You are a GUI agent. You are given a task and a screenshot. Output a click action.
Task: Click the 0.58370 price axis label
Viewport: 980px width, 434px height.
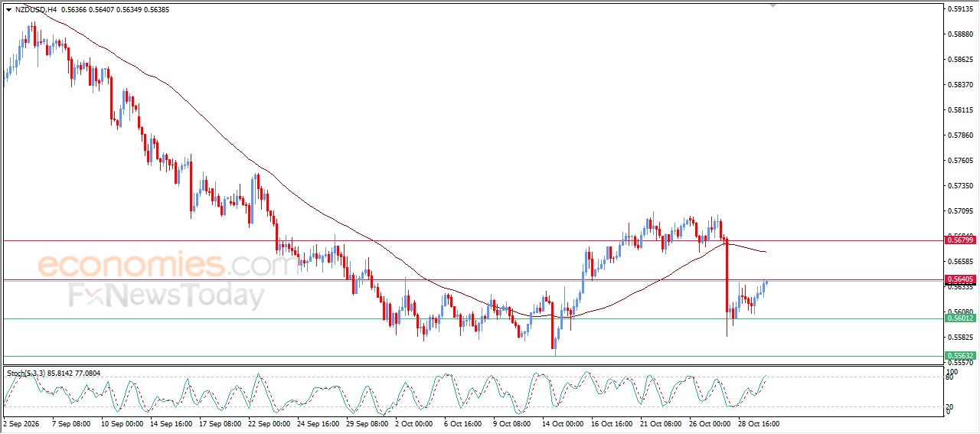coord(962,85)
